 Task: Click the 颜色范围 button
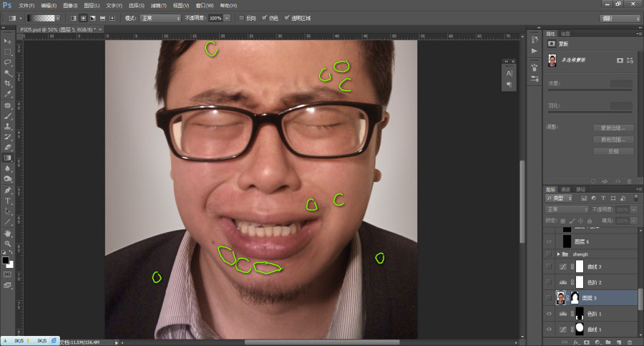pyautogui.click(x=614, y=140)
